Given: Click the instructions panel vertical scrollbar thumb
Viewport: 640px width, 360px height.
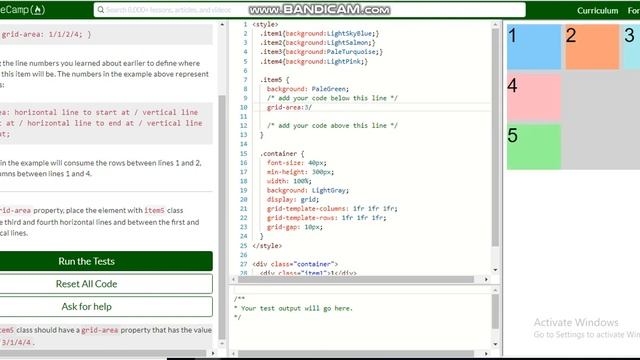Looking at the screenshot, I should click(222, 218).
